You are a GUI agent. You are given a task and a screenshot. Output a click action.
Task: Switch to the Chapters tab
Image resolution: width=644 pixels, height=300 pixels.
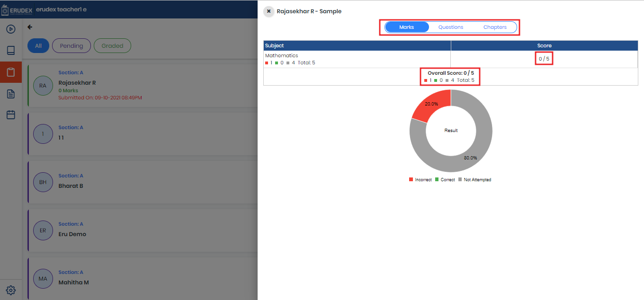[495, 27]
